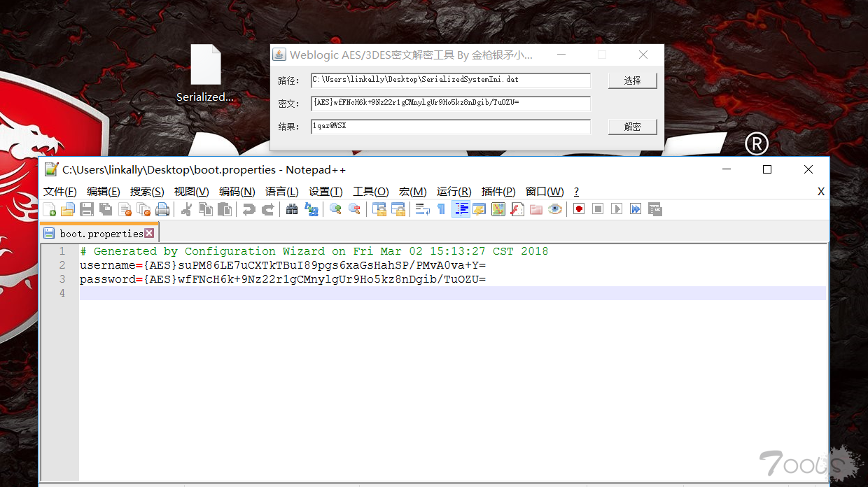This screenshot has width=868, height=487.
Task: Click the Cut scissors icon
Action: pyautogui.click(x=187, y=209)
